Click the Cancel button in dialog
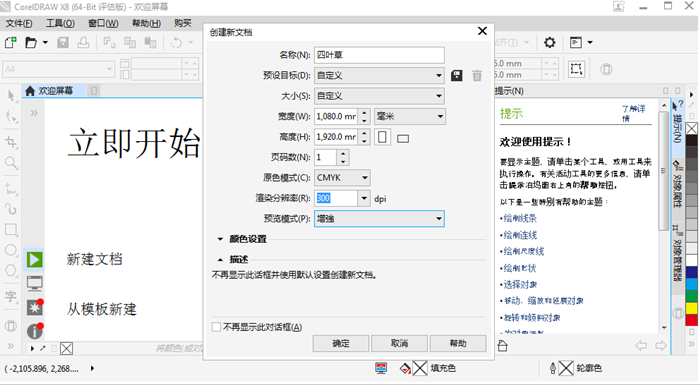Screen dimensions: 700x385 click(x=399, y=343)
